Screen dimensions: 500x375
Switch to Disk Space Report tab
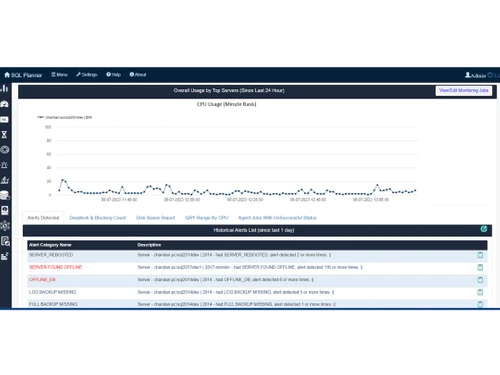click(156, 218)
